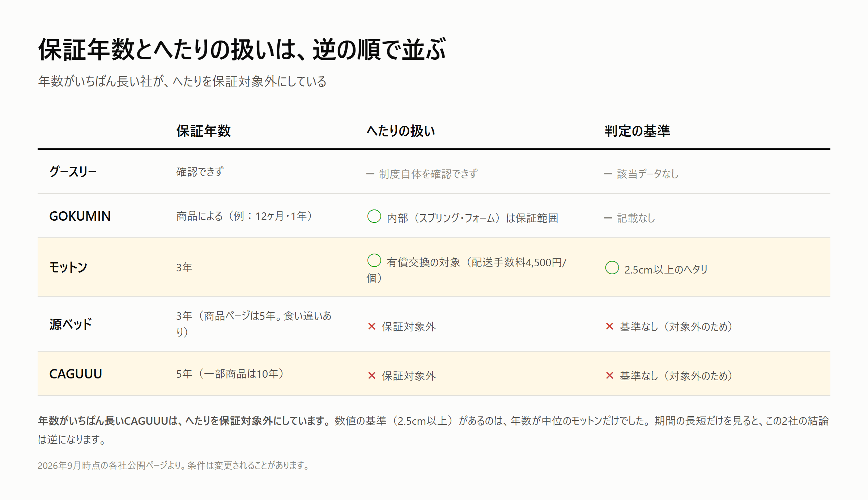Click the モットン row label
Screen dimensions: 868x500
coord(68,267)
